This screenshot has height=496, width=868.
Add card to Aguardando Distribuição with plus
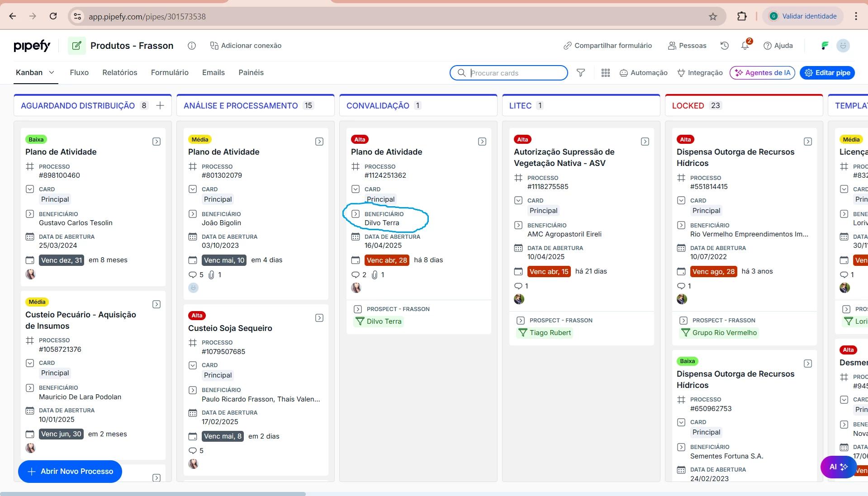coord(160,105)
